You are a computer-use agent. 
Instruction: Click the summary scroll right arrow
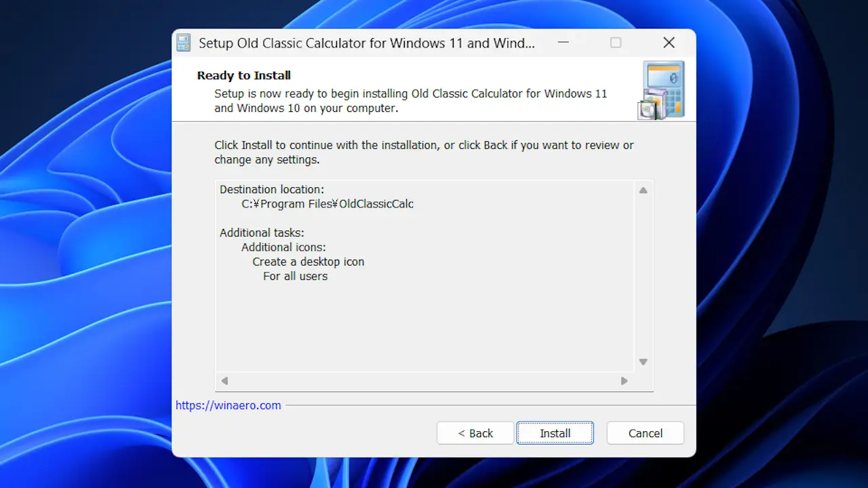(625, 381)
